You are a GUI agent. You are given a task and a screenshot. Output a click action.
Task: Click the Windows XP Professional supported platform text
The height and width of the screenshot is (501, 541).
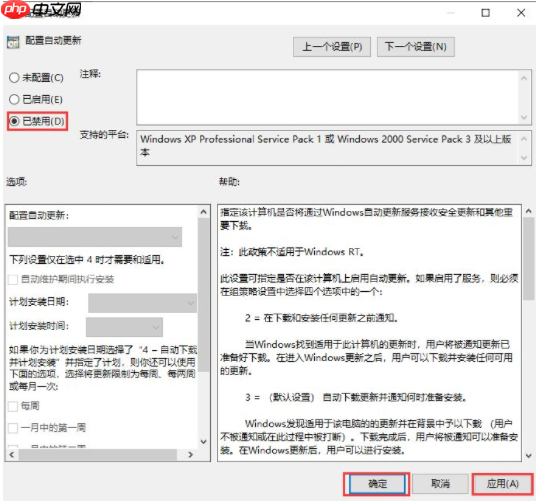pyautogui.click(x=326, y=146)
